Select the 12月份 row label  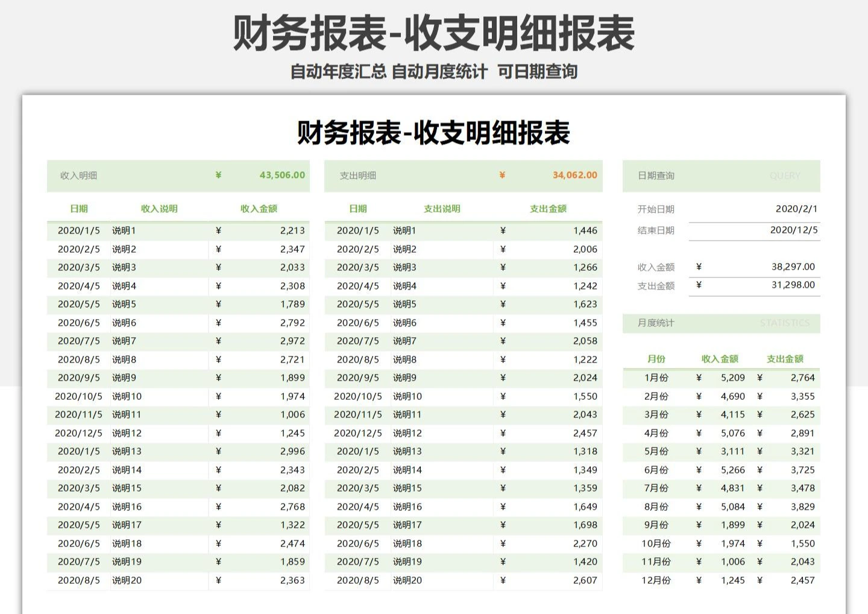656,580
